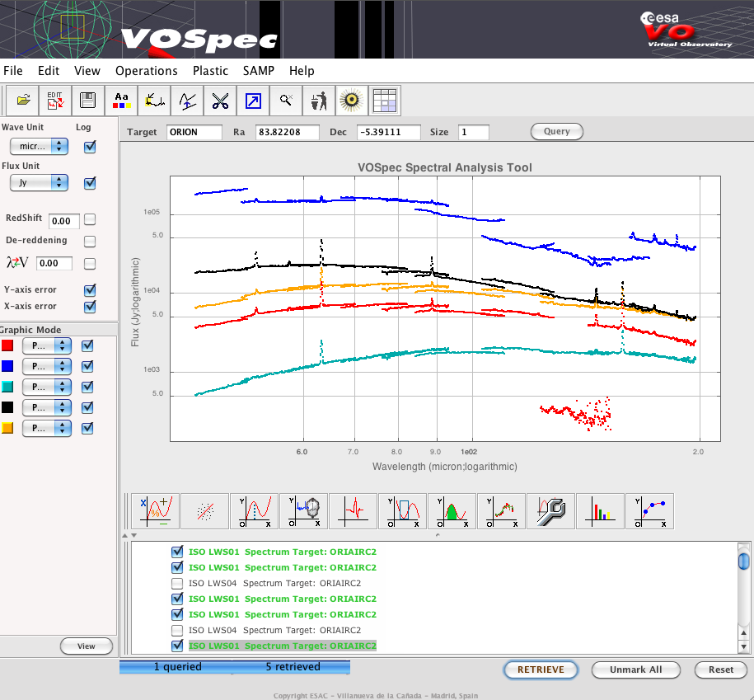Click the Reset button
754x700 pixels.
[721, 669]
